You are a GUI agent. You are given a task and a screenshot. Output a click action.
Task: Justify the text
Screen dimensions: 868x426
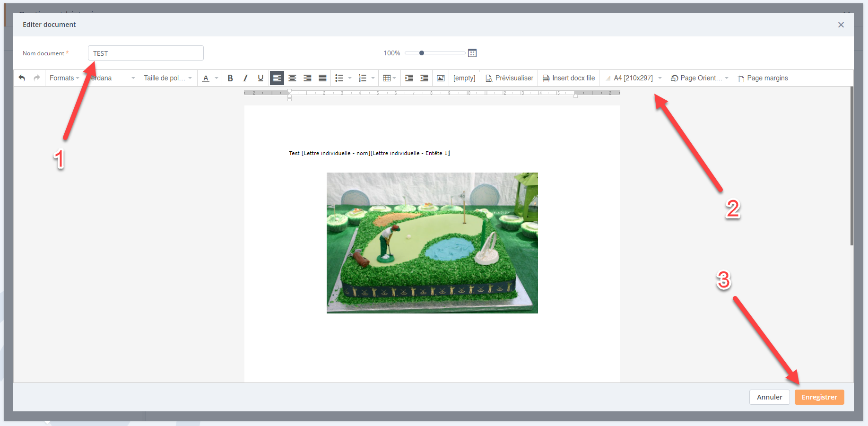click(322, 78)
